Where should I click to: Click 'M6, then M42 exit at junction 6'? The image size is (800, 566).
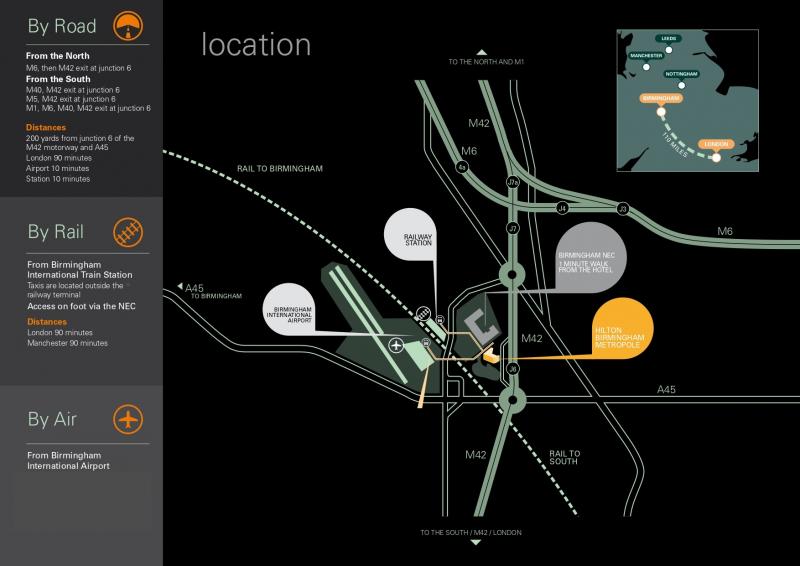(79, 68)
